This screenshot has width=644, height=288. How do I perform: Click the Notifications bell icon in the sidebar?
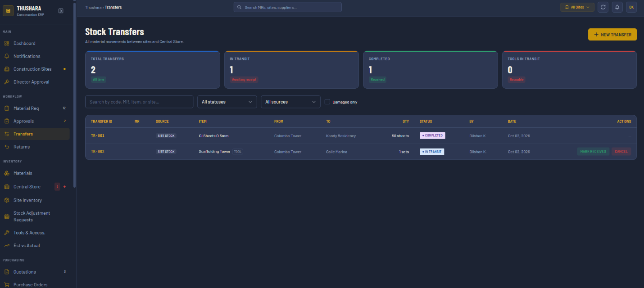tap(7, 56)
